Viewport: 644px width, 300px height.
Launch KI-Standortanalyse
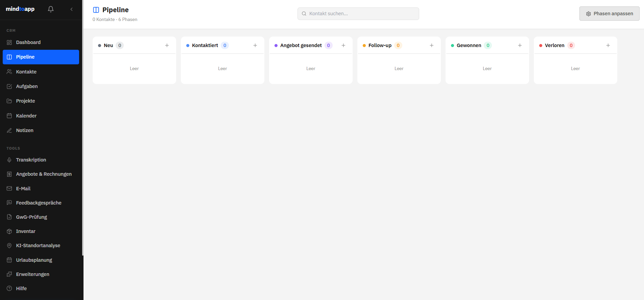41,245
